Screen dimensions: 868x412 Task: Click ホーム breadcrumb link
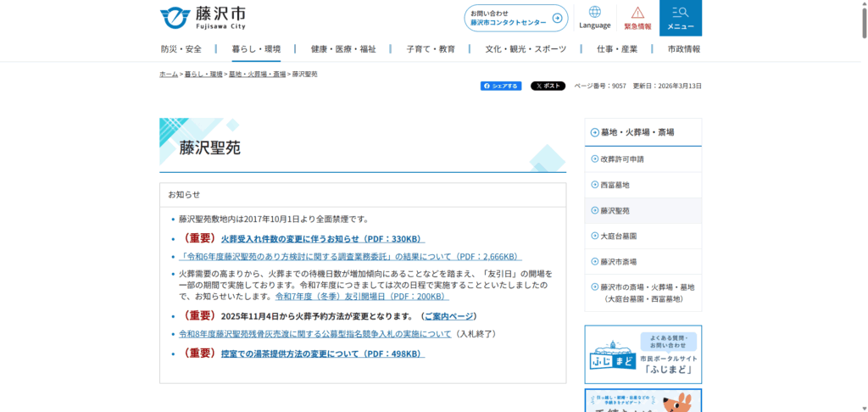coord(169,75)
